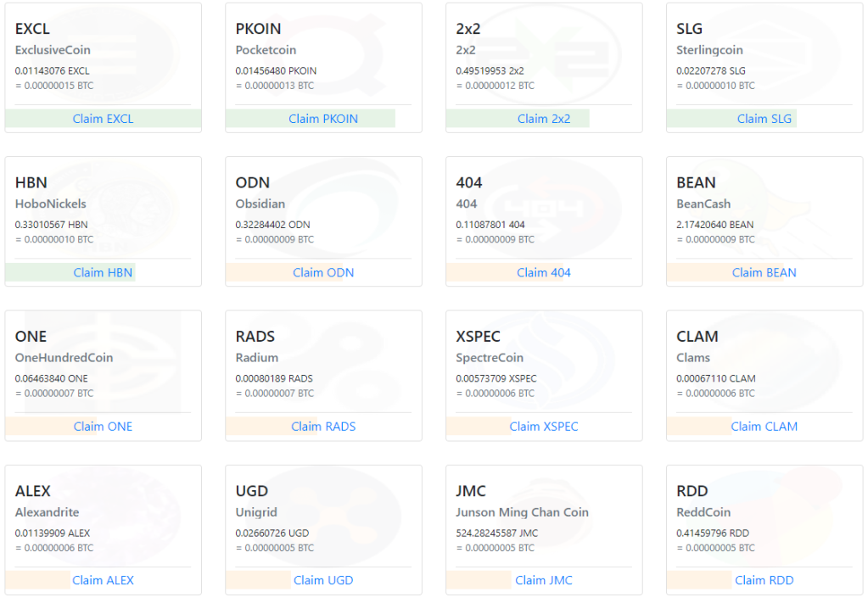This screenshot has width=868, height=603.
Task: Open the Claim SLG link
Action: tap(764, 119)
